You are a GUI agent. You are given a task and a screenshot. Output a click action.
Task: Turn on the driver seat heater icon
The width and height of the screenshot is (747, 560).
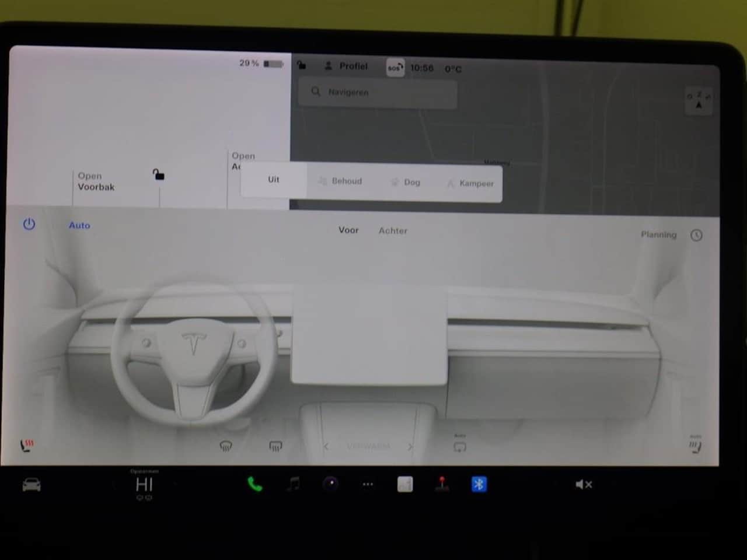(27, 446)
